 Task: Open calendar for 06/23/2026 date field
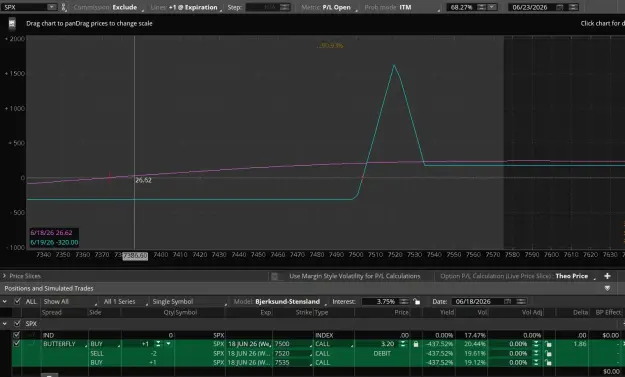[560, 7]
